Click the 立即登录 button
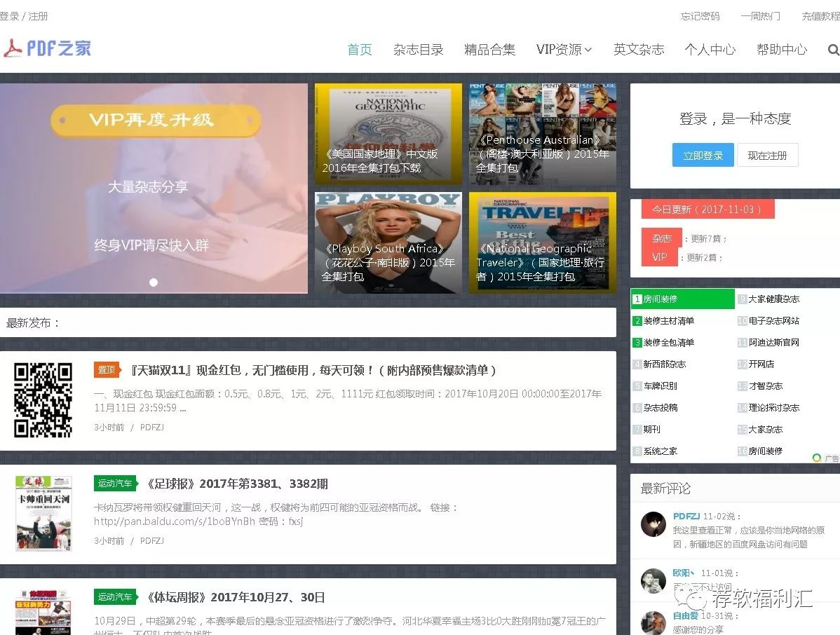This screenshot has width=840, height=635. pyautogui.click(x=703, y=155)
